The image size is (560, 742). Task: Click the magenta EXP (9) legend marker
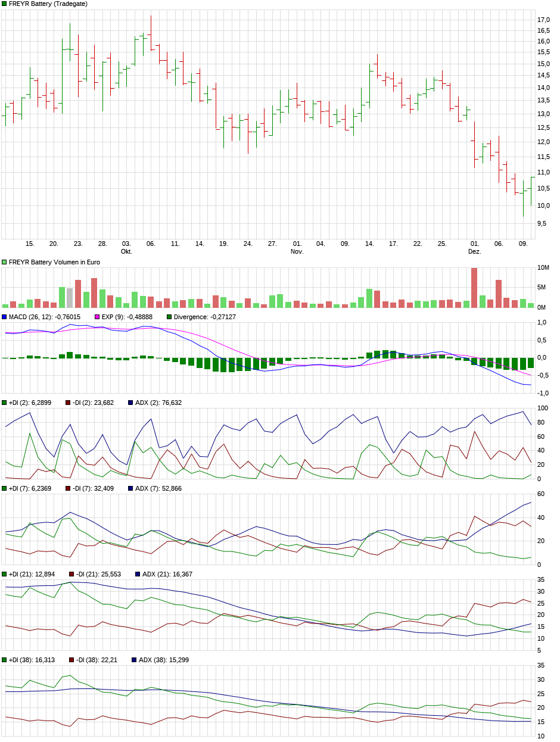coord(98,317)
